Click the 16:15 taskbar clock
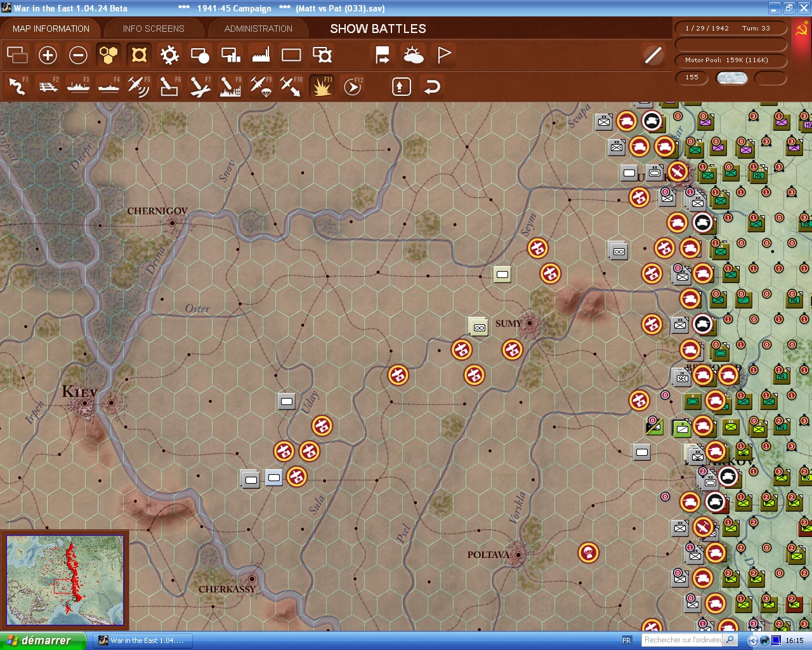The width and height of the screenshot is (812, 650). point(794,640)
